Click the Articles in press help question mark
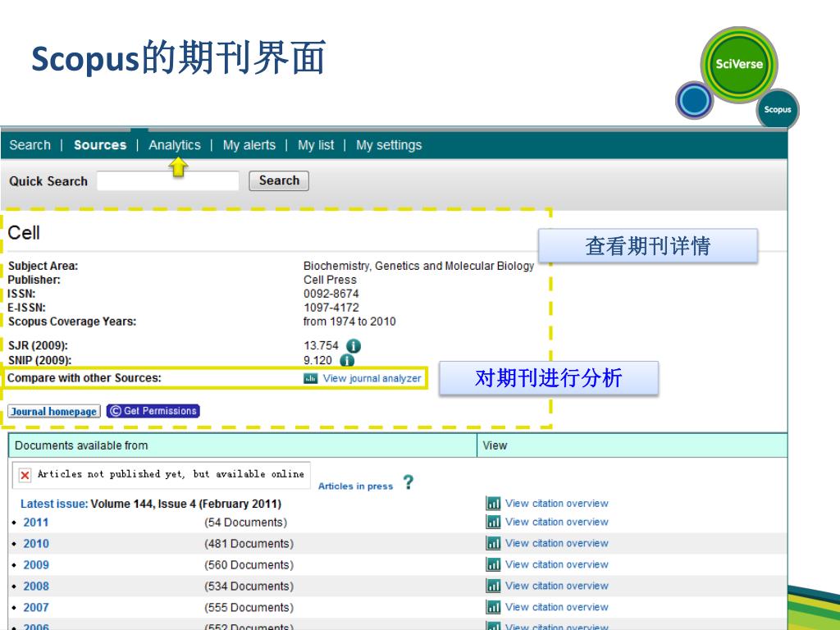840x630 pixels. (409, 482)
